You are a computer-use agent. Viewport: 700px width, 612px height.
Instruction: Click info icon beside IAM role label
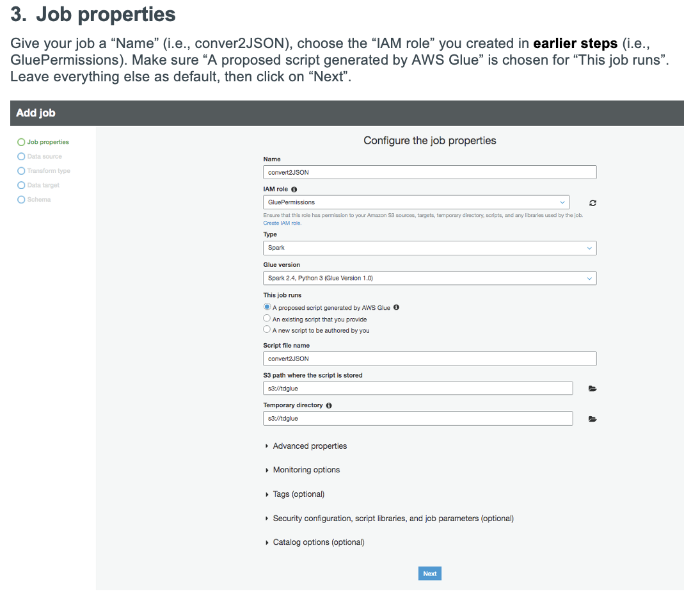pos(294,189)
